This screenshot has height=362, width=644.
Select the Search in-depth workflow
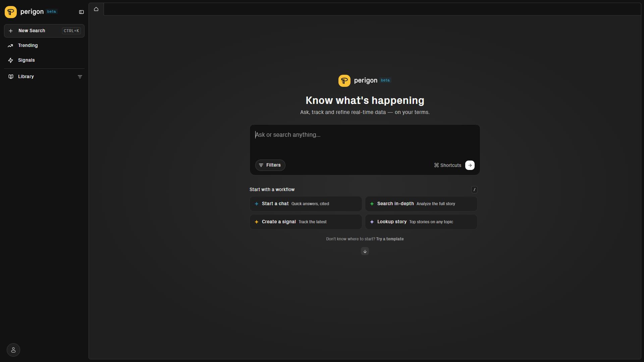(421, 204)
